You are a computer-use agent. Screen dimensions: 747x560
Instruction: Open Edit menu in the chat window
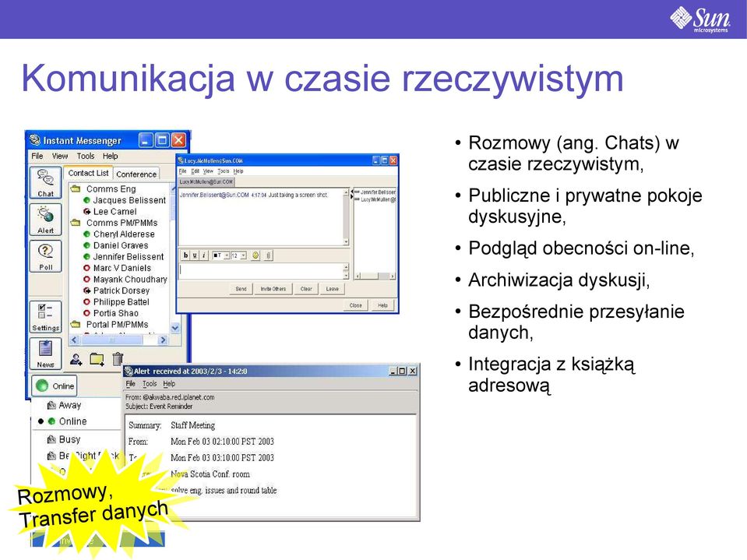point(196,171)
